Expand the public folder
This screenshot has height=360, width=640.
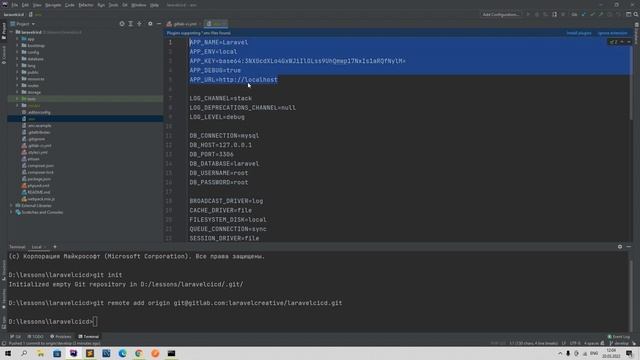pyautogui.click(x=17, y=72)
